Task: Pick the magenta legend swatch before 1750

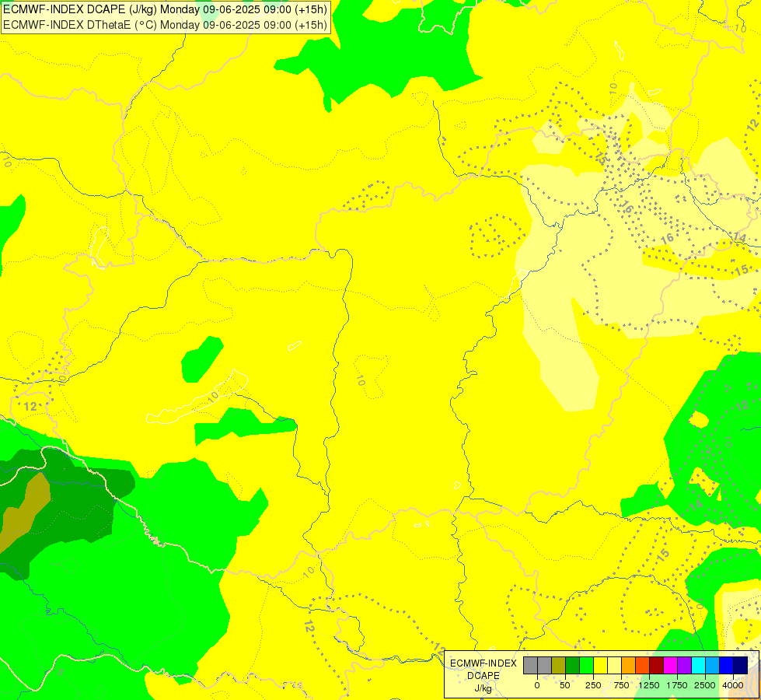Action: (x=670, y=666)
